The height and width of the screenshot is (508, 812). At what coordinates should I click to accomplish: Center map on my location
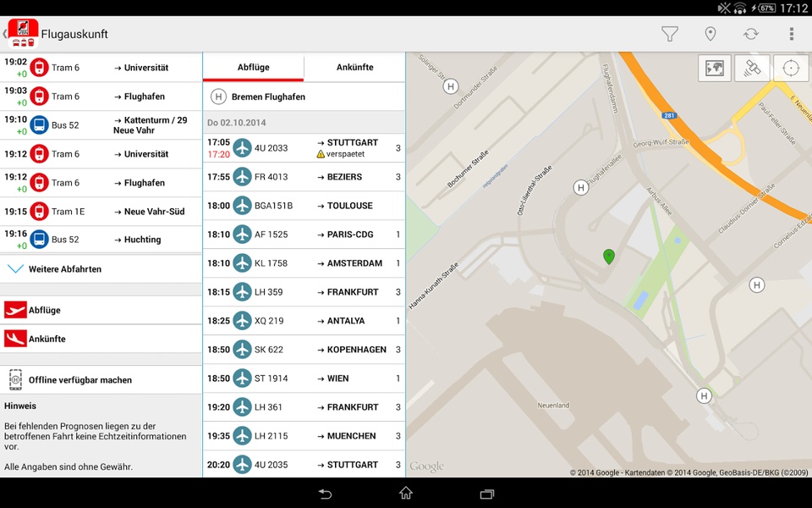(x=791, y=68)
